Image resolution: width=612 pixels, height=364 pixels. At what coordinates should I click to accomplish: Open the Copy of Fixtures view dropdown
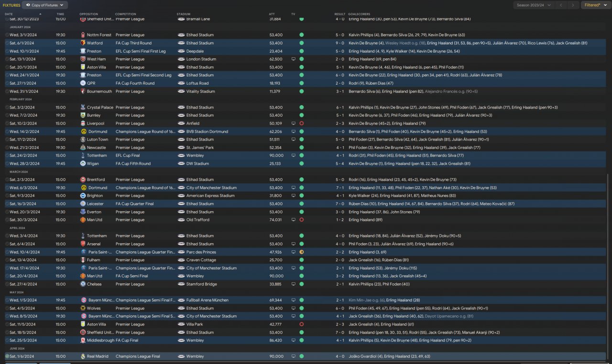[45, 5]
